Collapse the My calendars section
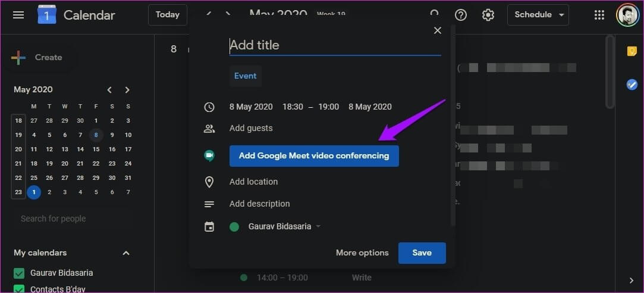This screenshot has width=644, height=293. click(x=127, y=253)
